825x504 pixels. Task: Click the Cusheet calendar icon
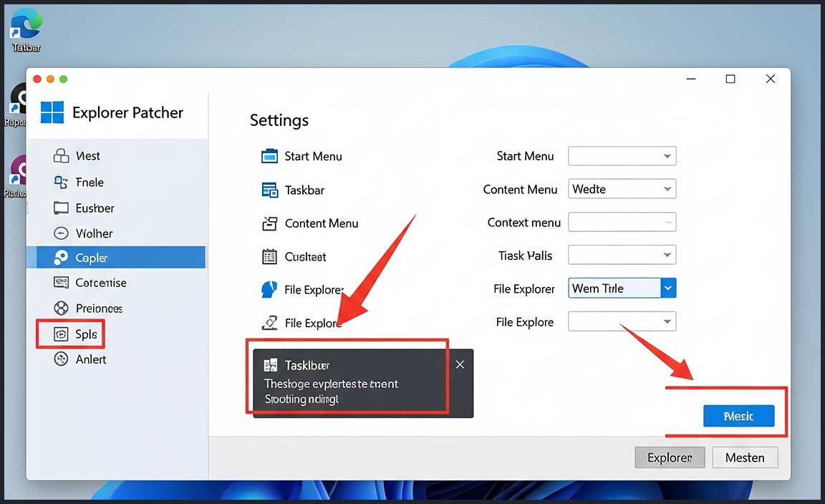tap(269, 256)
